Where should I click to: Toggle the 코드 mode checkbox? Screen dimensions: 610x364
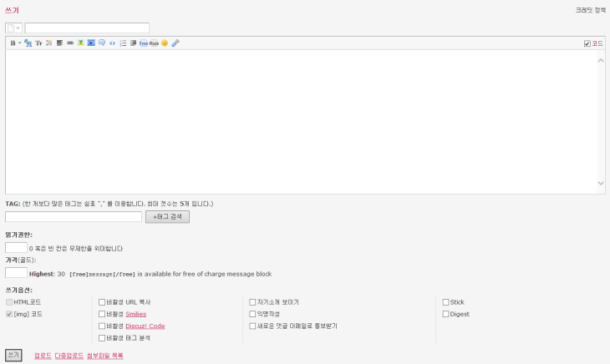(587, 43)
